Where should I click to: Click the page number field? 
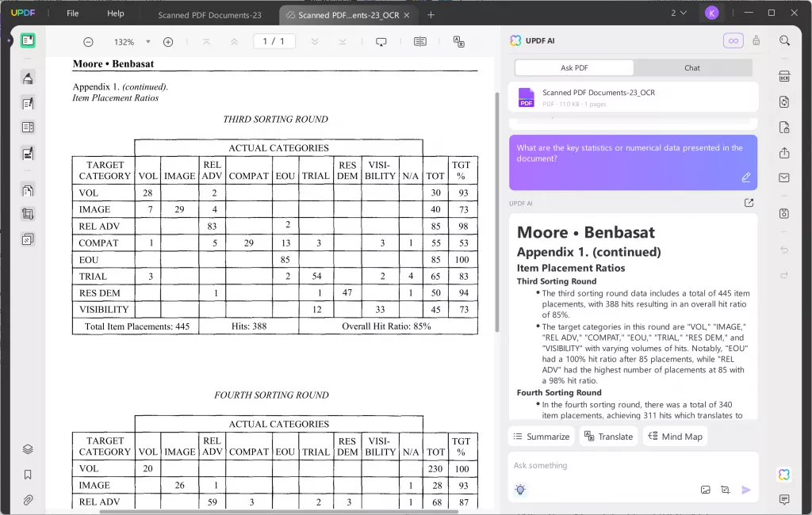274,41
